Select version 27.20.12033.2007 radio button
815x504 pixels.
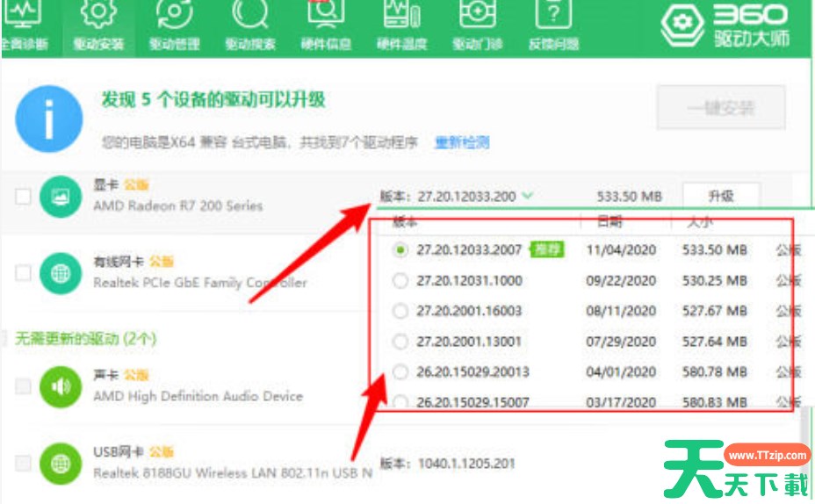[400, 250]
